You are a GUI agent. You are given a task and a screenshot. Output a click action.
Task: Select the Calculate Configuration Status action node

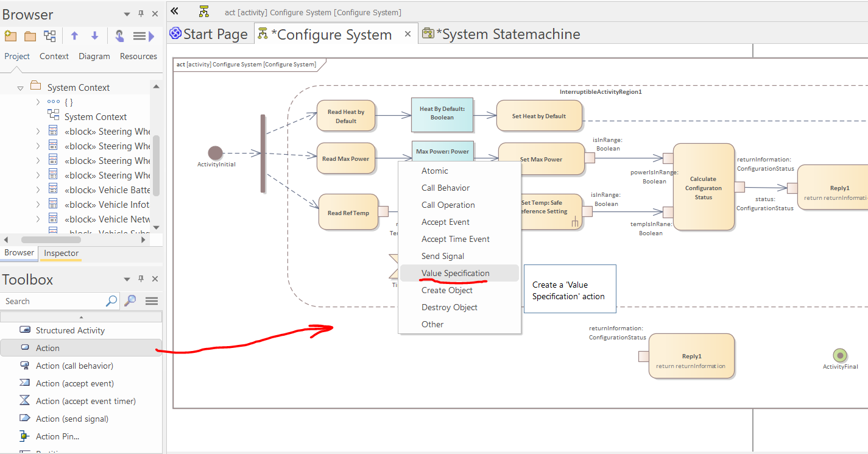(x=703, y=187)
